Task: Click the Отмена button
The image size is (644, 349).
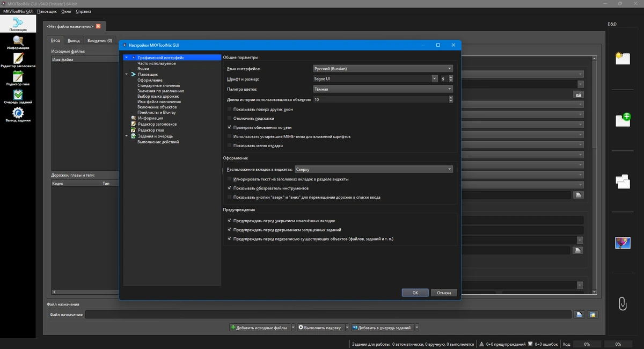Action: click(x=444, y=293)
